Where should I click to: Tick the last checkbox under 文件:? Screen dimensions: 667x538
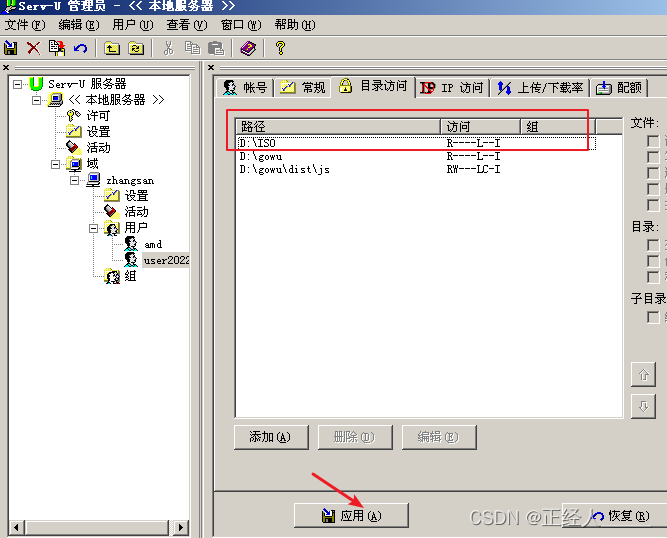[x=653, y=205]
